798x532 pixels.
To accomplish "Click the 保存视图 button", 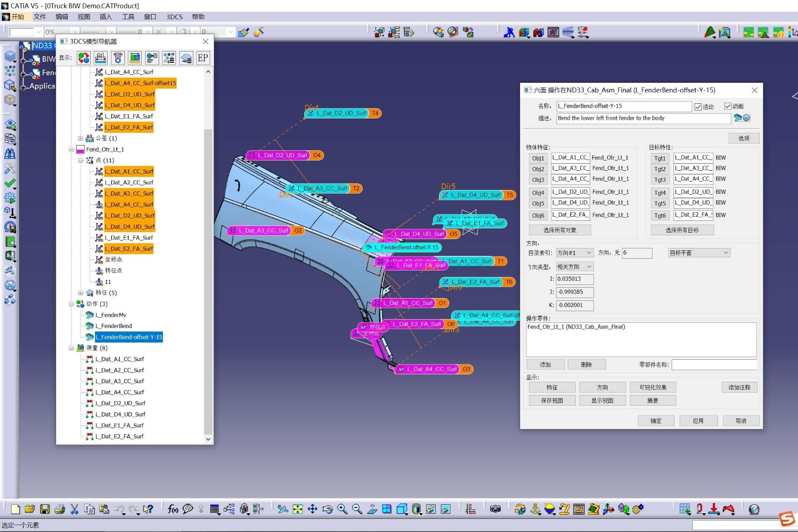I will pyautogui.click(x=552, y=401).
